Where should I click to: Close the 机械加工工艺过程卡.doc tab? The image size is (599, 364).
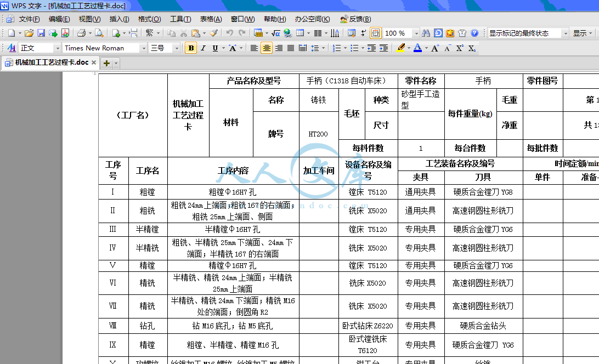click(x=94, y=62)
